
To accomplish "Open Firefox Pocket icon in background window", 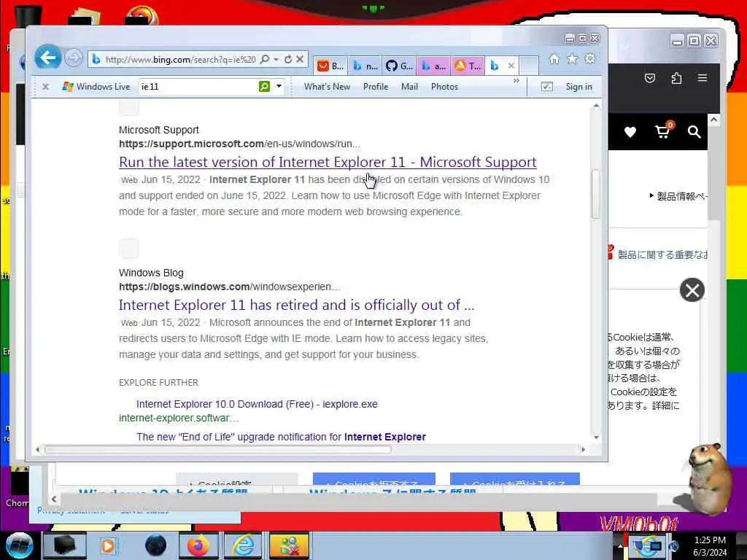I will tap(650, 78).
